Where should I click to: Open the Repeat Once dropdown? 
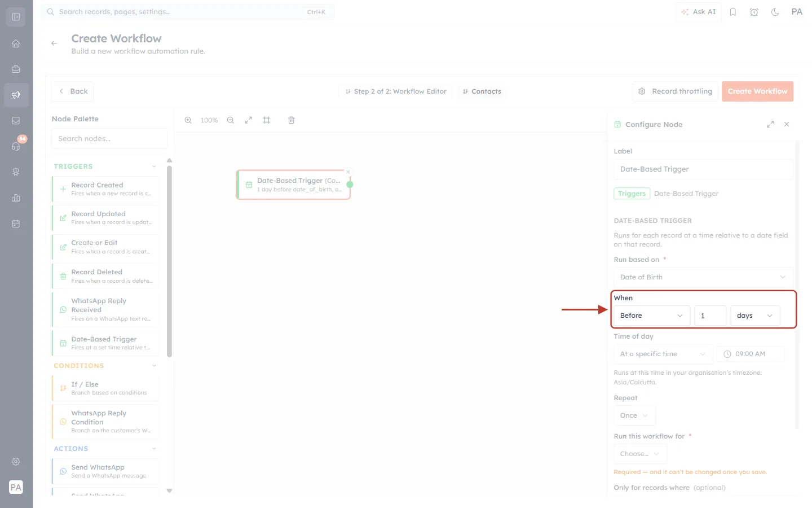pyautogui.click(x=634, y=415)
